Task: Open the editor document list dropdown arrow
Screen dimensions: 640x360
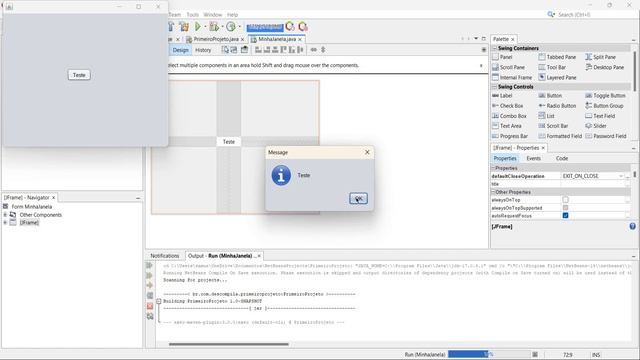Action: point(476,39)
